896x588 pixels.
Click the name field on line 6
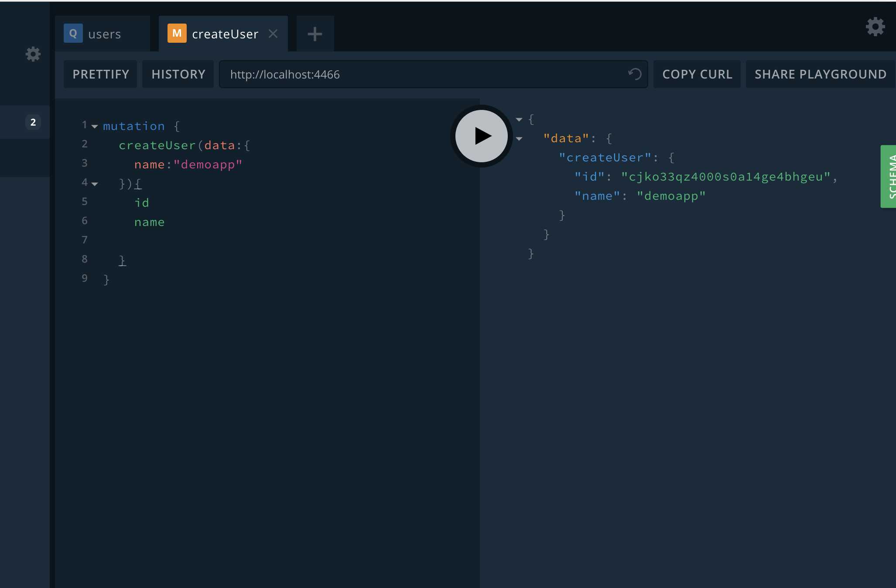coord(150,222)
